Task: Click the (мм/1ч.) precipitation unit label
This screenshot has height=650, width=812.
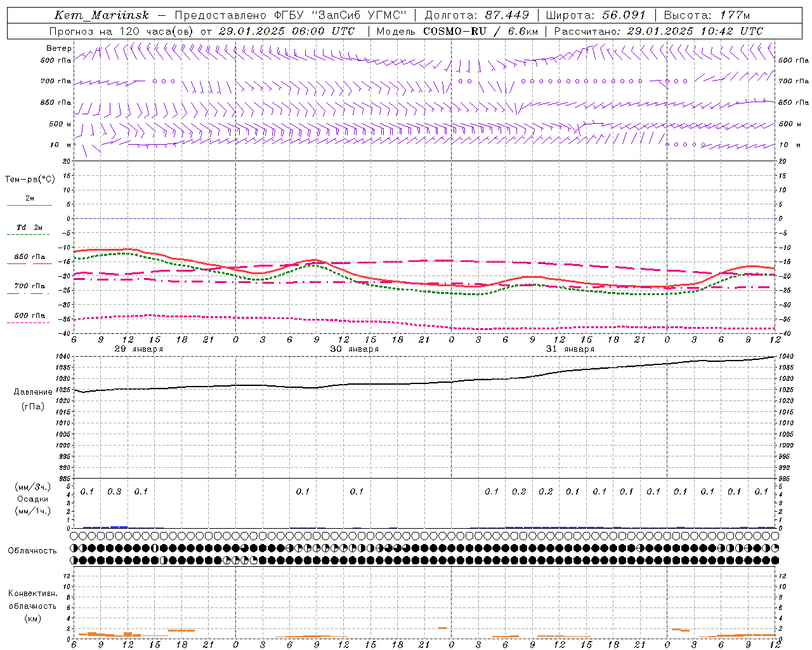Action: coord(32,511)
